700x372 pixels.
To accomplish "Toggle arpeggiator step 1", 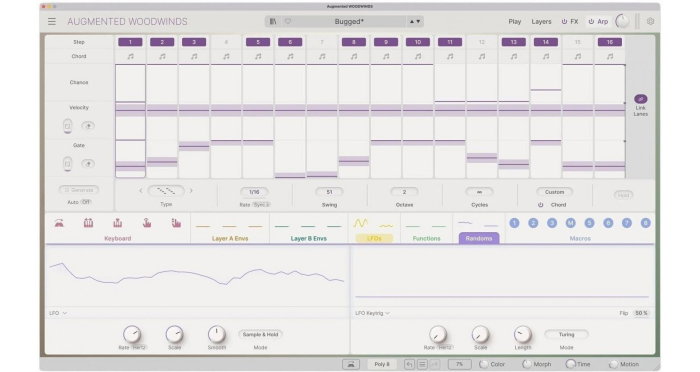I will [130, 42].
